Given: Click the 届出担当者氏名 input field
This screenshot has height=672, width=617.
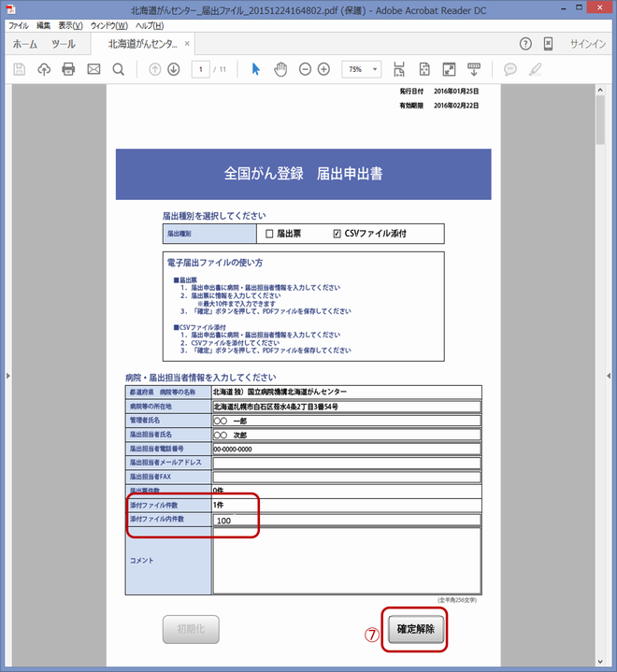Looking at the screenshot, I should pos(347,435).
